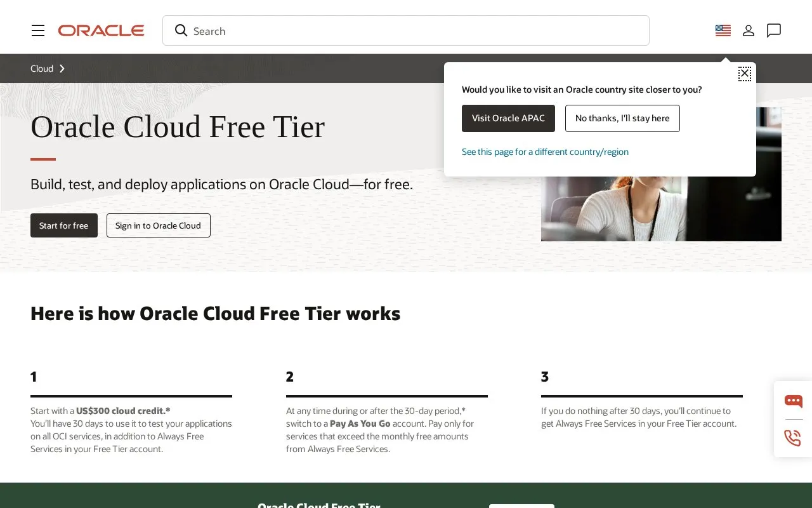Choose No thanks, I'll stay here

(x=622, y=118)
